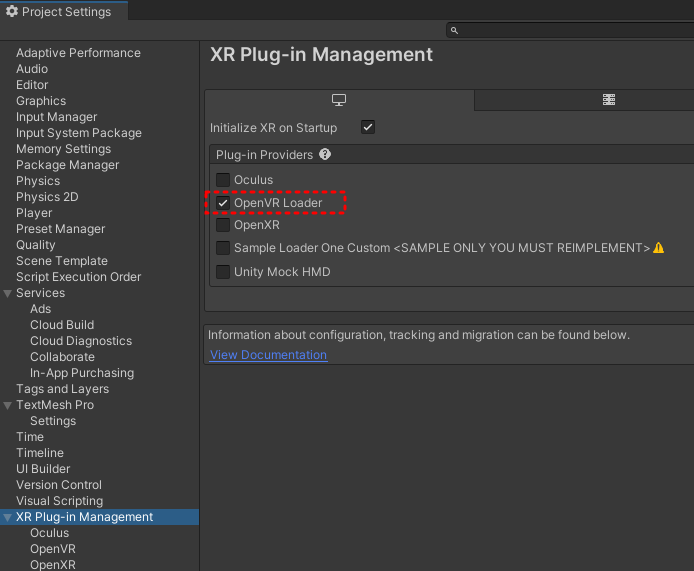Collapse the XR Plug-in Management tree section
Viewport: 694px width, 571px height.
(x=8, y=517)
